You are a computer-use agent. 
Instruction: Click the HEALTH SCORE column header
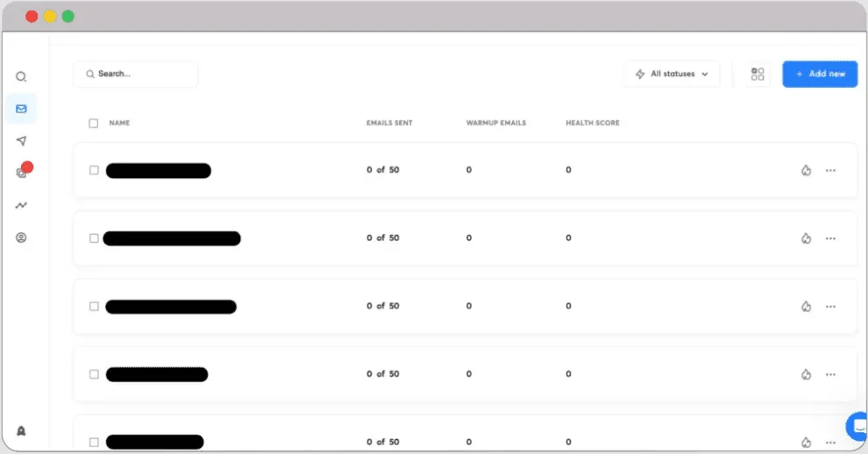[x=593, y=124]
